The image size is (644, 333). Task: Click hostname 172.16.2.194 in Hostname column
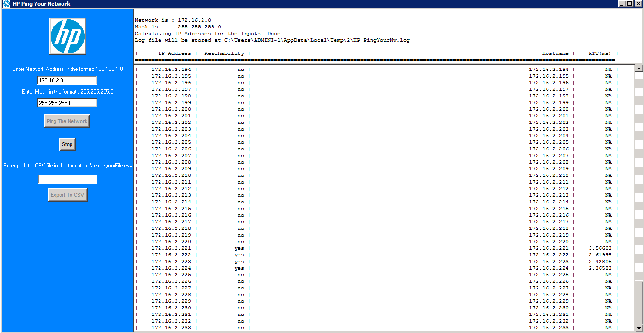click(x=549, y=70)
